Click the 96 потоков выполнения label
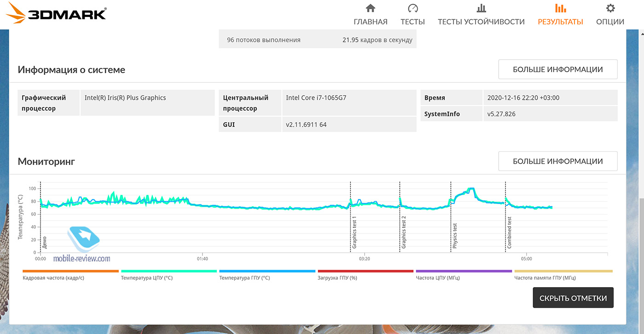Viewport: 644px width, 334px height. [x=264, y=40]
